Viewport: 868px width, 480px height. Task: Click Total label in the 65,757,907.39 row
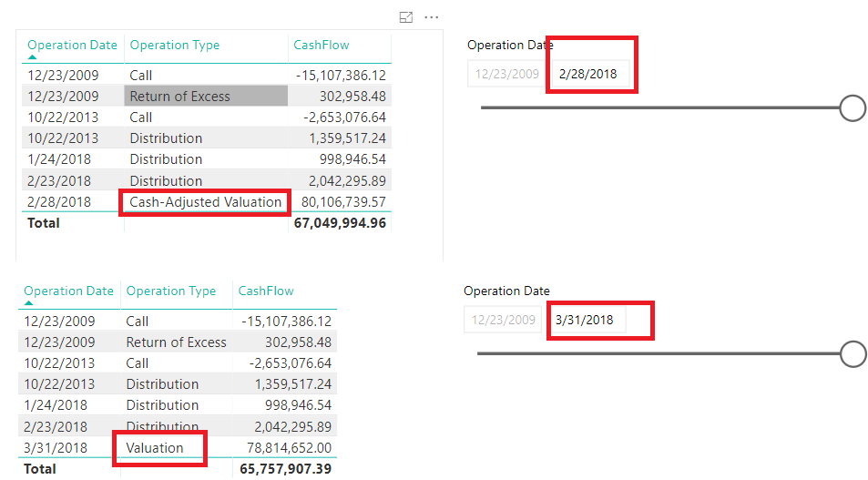[40, 469]
